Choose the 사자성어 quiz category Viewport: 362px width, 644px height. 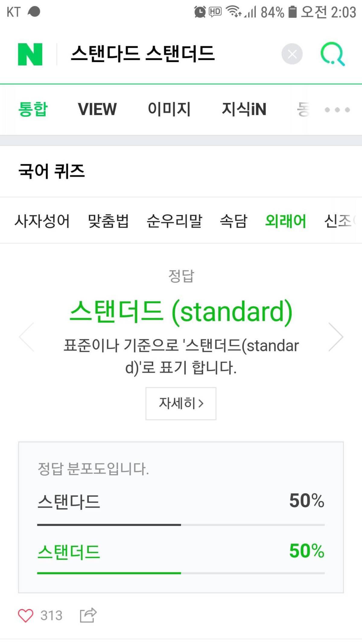tap(42, 221)
